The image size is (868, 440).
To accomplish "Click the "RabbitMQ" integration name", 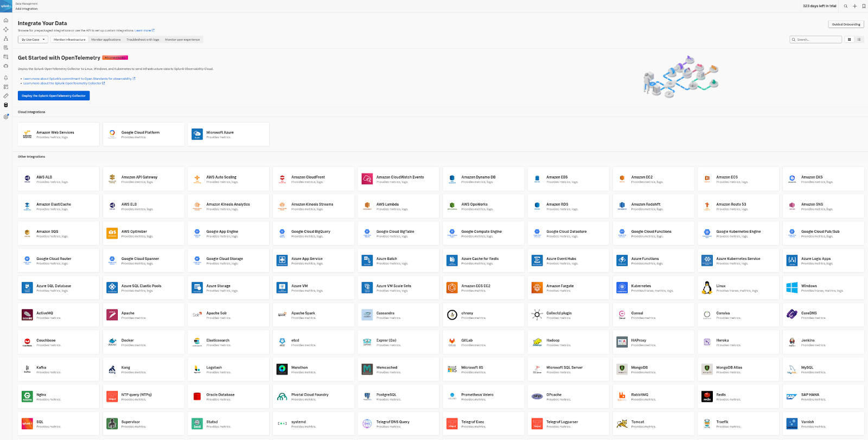I will (x=640, y=395).
